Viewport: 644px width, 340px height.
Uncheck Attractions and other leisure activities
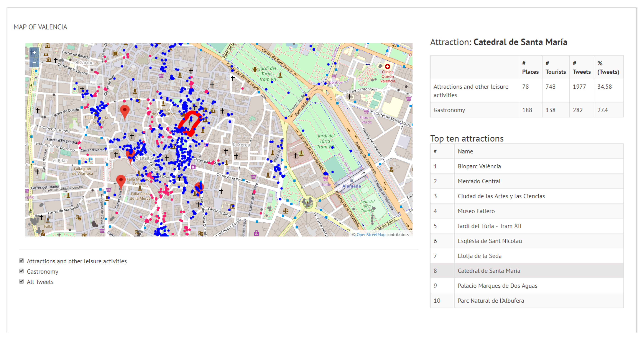click(22, 261)
